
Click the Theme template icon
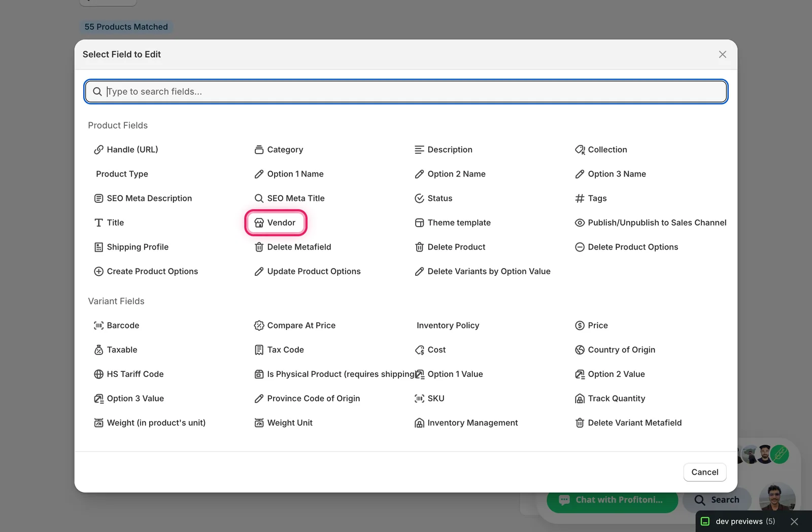point(419,223)
